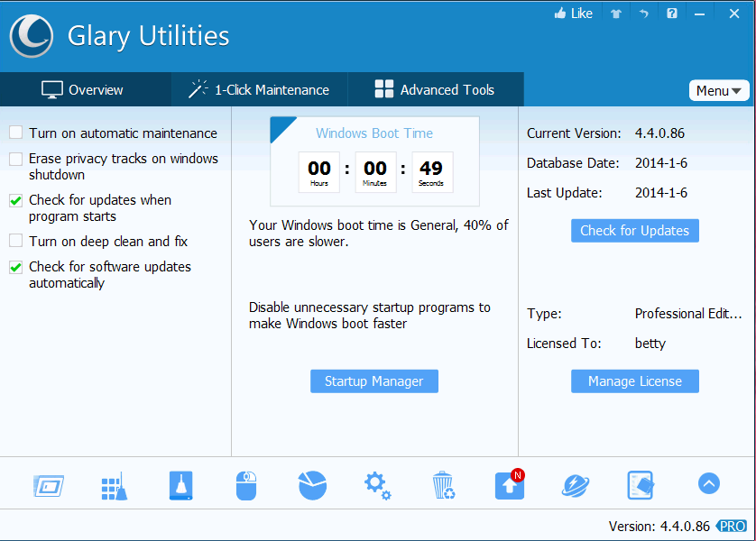Click the upload arrow icon with red N badge

pos(510,484)
